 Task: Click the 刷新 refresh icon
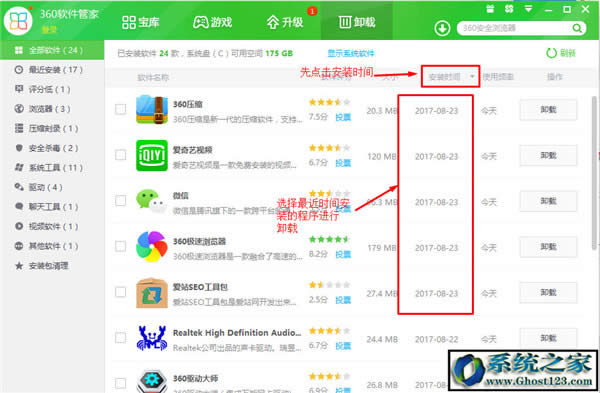pyautogui.click(x=551, y=53)
